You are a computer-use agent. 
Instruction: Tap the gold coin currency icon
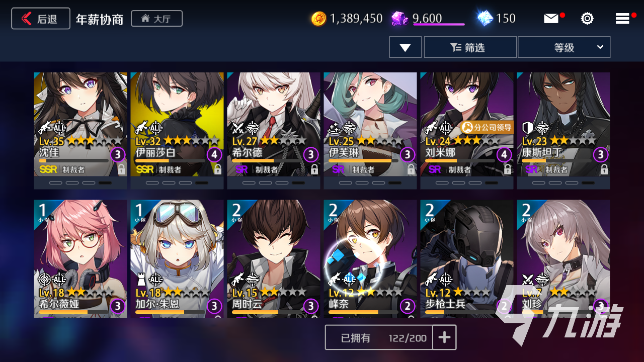(318, 19)
